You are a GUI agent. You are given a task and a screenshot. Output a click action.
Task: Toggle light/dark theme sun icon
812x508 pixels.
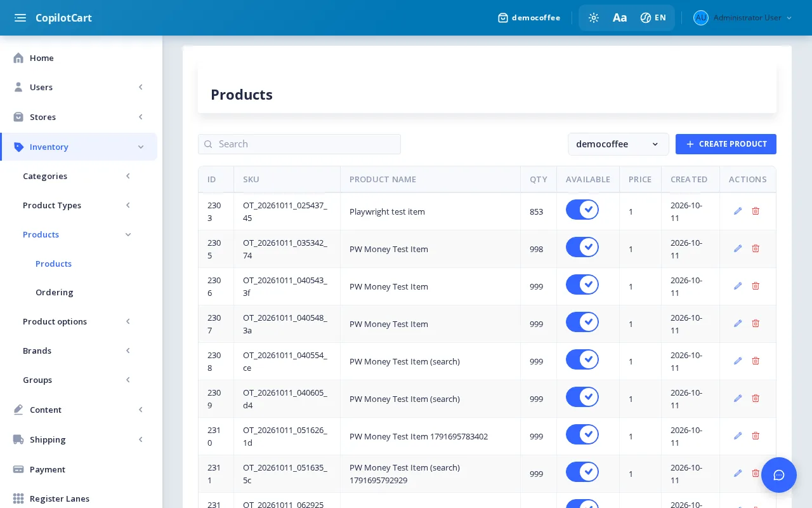pos(594,18)
